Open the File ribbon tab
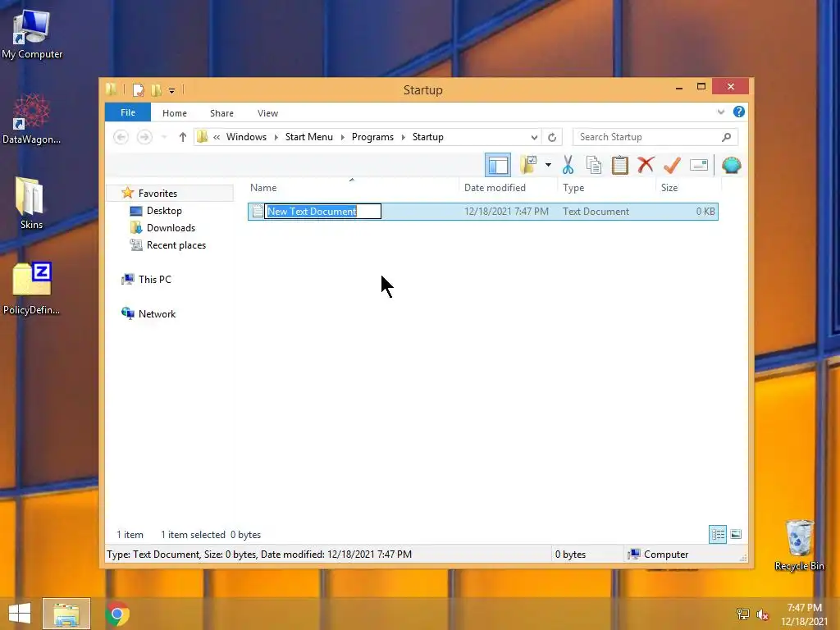This screenshot has height=630, width=840. (128, 112)
